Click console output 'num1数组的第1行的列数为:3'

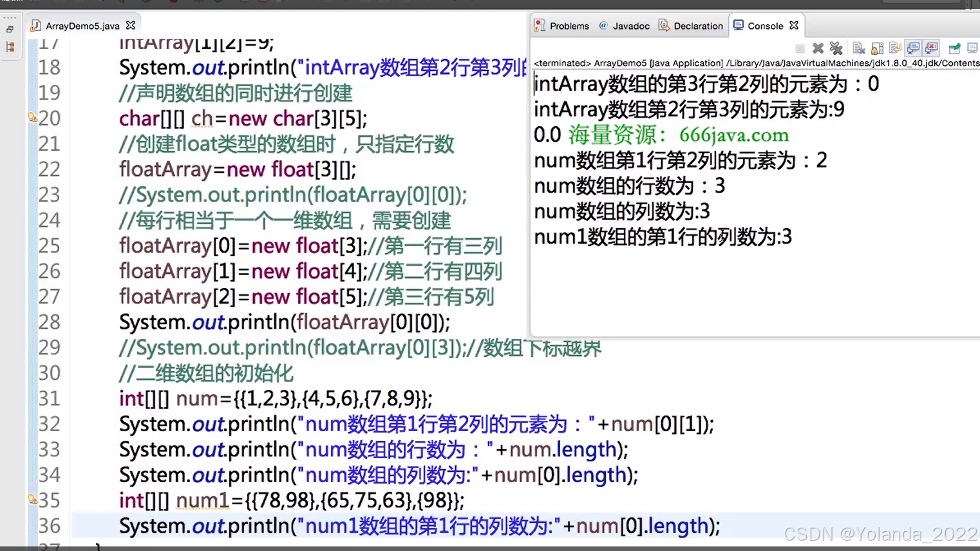663,237
